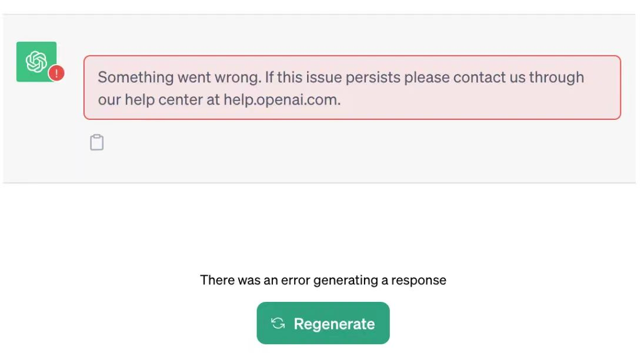Click the circular arrows icon in Regenerate
Viewport: 644px width, 353px height.
278,324
